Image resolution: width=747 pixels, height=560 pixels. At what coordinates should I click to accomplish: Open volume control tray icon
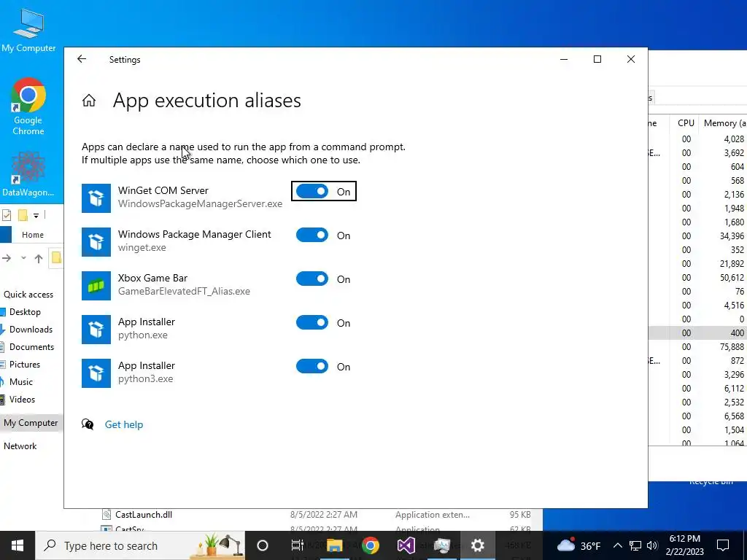[x=652, y=545]
